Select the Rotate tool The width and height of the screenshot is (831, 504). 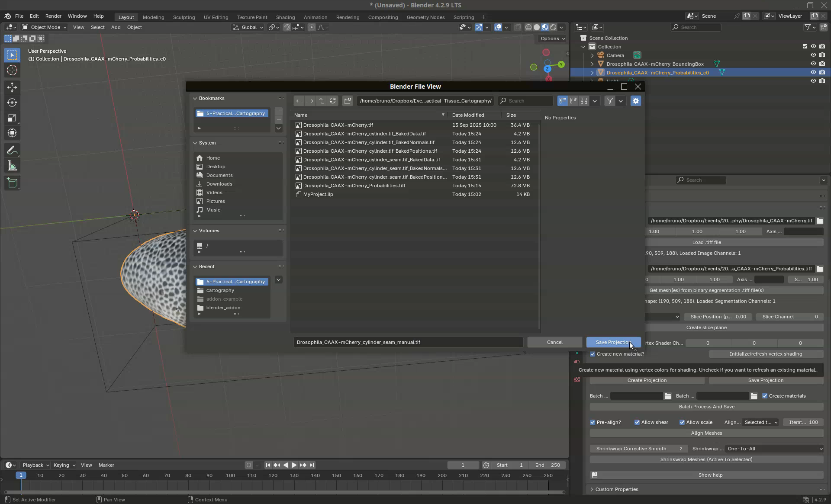12,103
